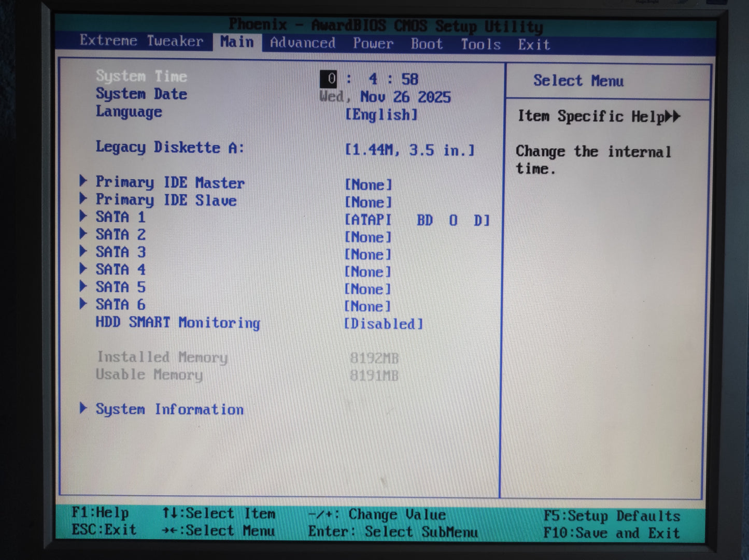749x560 pixels.
Task: Expand SATA 1 arrow icon
Action: coord(83,216)
